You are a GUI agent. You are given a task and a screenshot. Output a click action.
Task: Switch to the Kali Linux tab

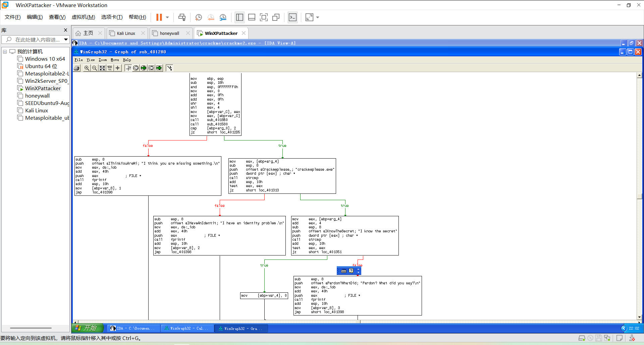[126, 33]
